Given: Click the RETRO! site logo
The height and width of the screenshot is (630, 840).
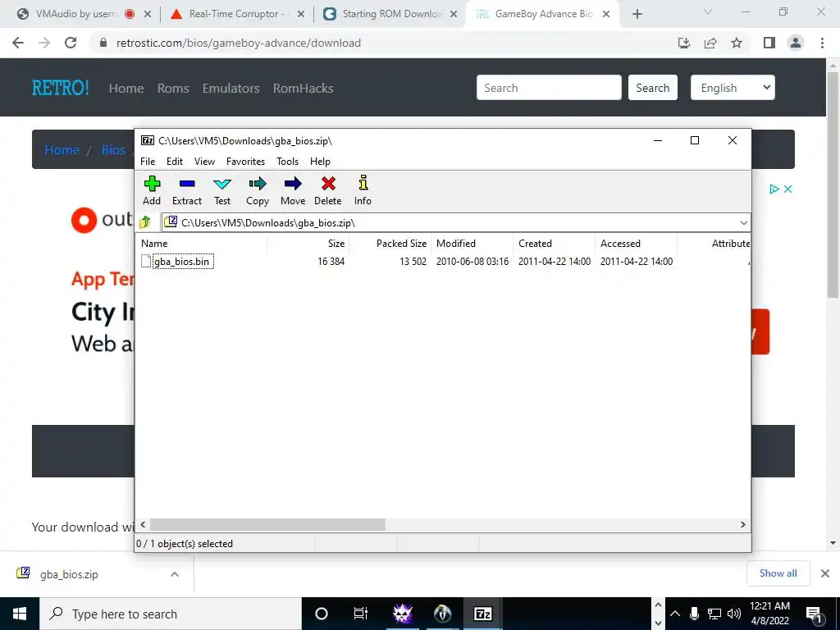Looking at the screenshot, I should point(61,87).
